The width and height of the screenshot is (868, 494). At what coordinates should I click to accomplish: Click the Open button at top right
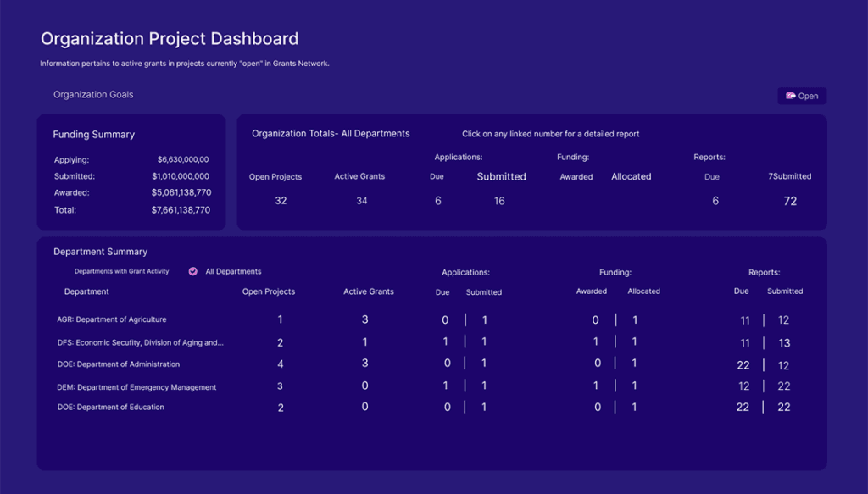801,96
